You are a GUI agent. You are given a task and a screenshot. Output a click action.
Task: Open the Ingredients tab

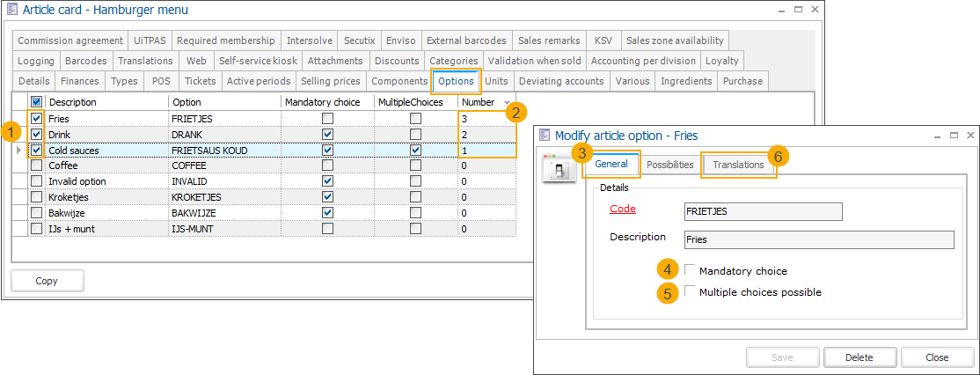click(x=686, y=81)
